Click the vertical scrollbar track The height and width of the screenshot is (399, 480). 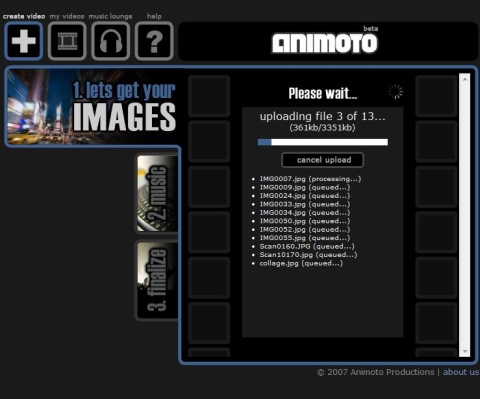465,215
